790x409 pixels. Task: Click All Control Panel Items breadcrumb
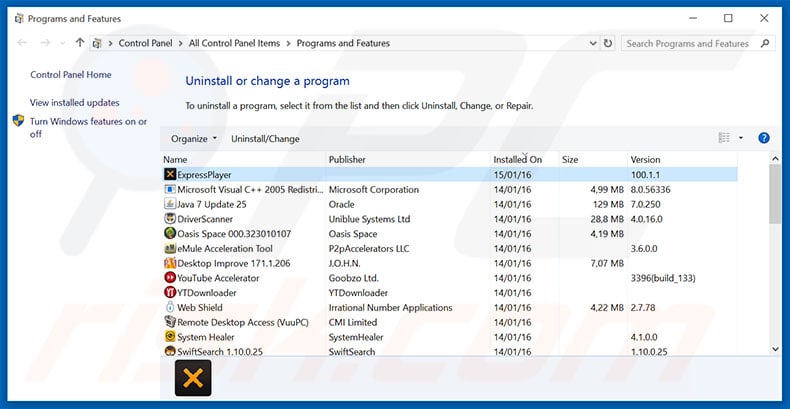click(x=234, y=43)
